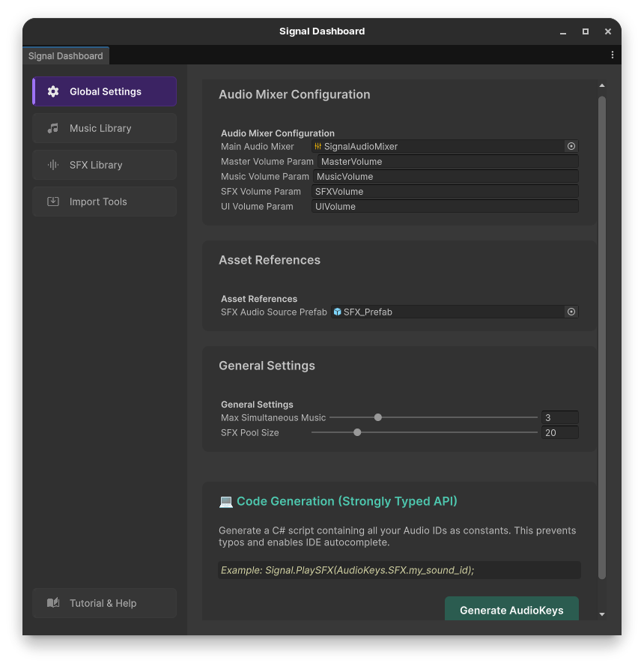
Task: Click the Music Volume Param input field
Action: pyautogui.click(x=446, y=176)
